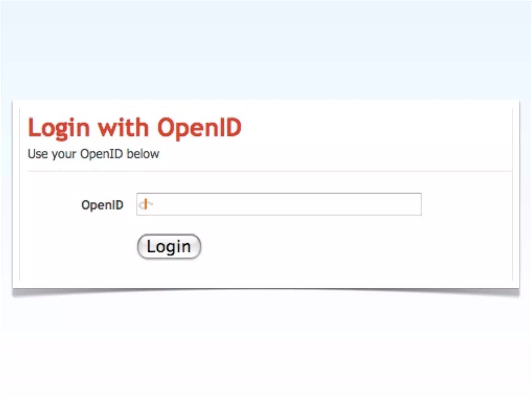
Task: Click the word 'Login' in the red heading
Action: 59,128
